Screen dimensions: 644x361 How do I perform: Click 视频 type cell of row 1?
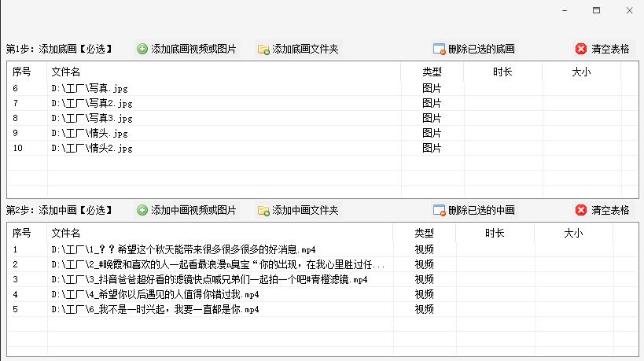point(425,249)
